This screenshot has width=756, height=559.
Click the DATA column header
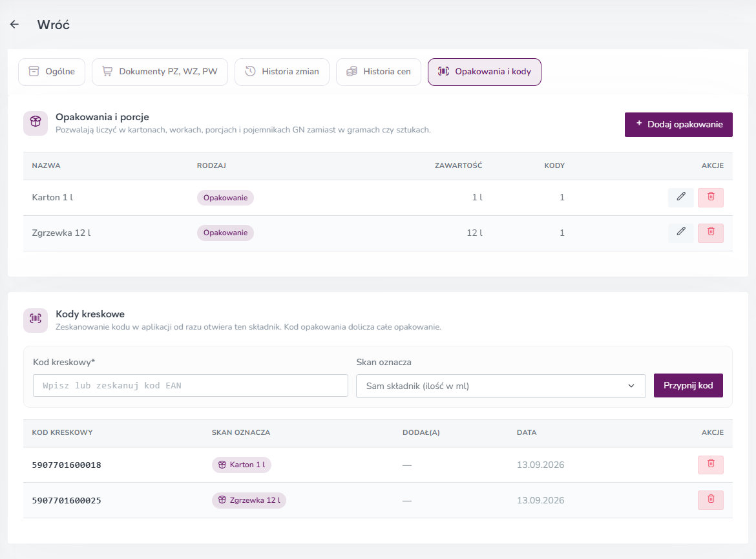pos(527,432)
